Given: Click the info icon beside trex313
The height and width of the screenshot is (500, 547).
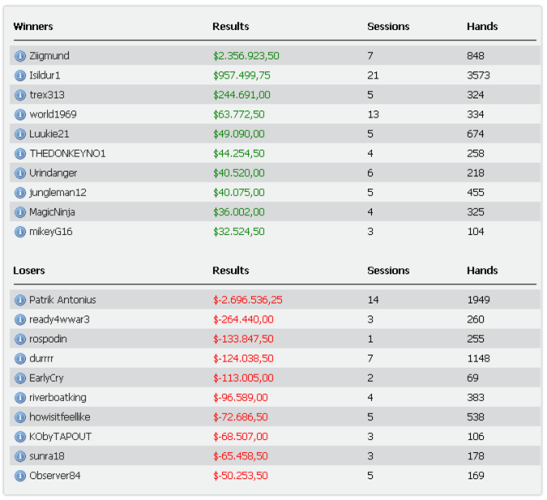Looking at the screenshot, I should (20, 95).
